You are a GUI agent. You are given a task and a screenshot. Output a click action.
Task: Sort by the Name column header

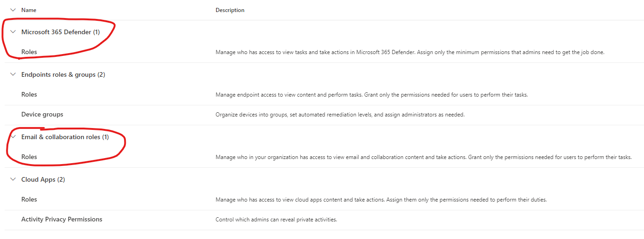click(x=29, y=10)
